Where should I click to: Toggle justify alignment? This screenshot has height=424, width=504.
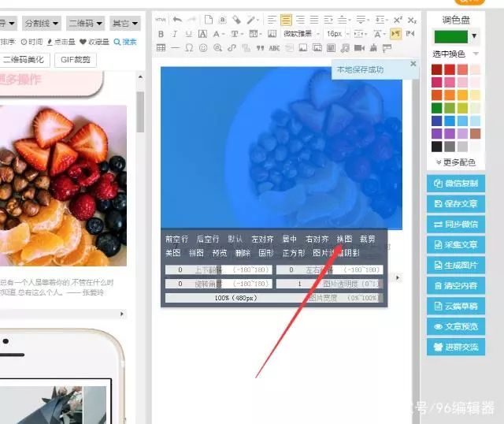pos(314,20)
